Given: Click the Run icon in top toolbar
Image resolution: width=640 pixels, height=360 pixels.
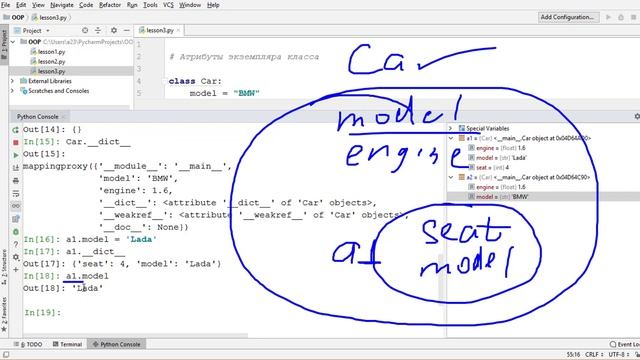Looking at the screenshot, I should 608,17.
